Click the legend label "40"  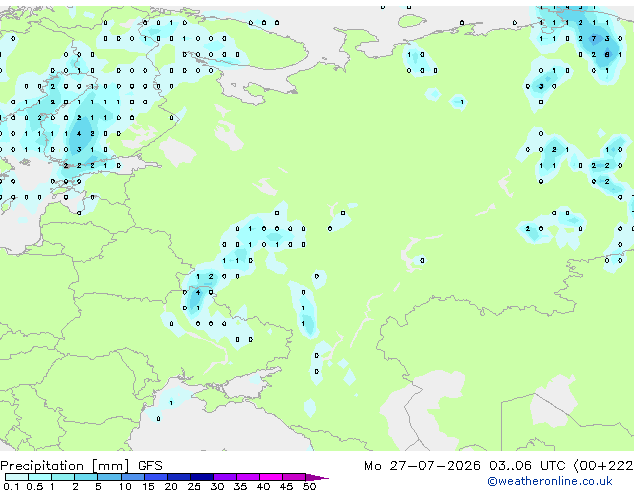tap(263, 486)
